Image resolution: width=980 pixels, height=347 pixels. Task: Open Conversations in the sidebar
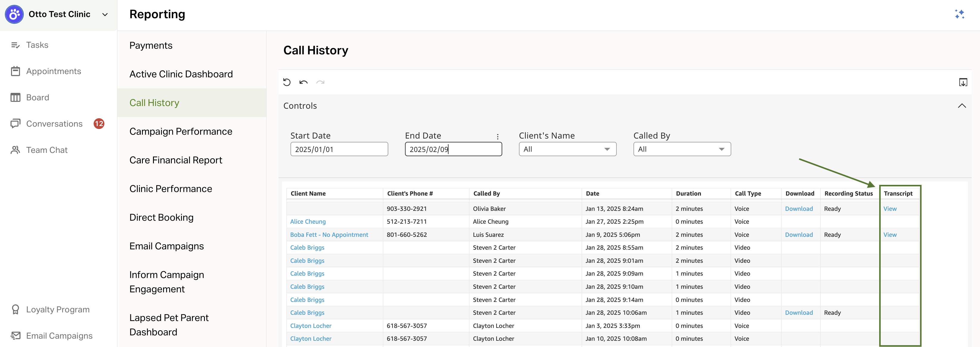click(54, 124)
